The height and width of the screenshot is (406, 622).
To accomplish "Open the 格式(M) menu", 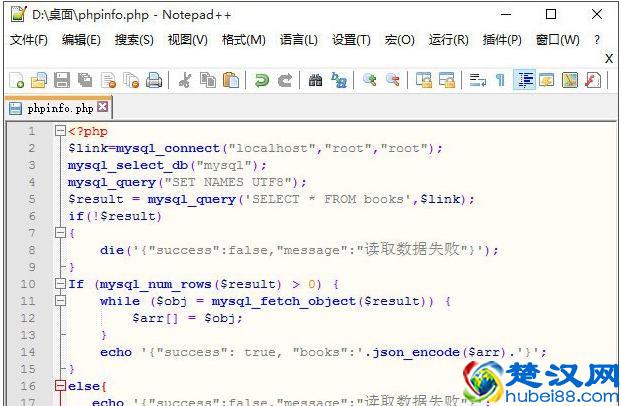I will pos(243,40).
